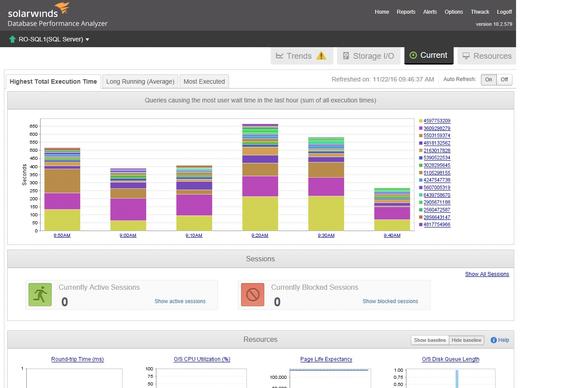
Task: Select the Current tab
Action: [429, 55]
